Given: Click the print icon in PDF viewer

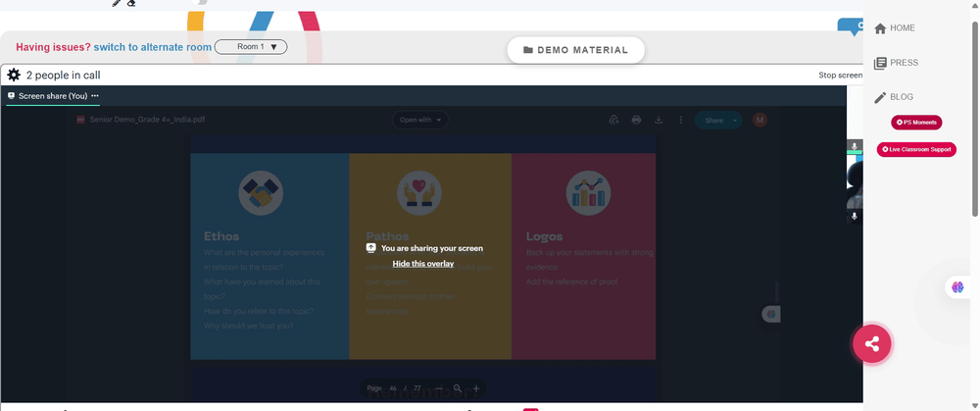Looking at the screenshot, I should (x=636, y=120).
